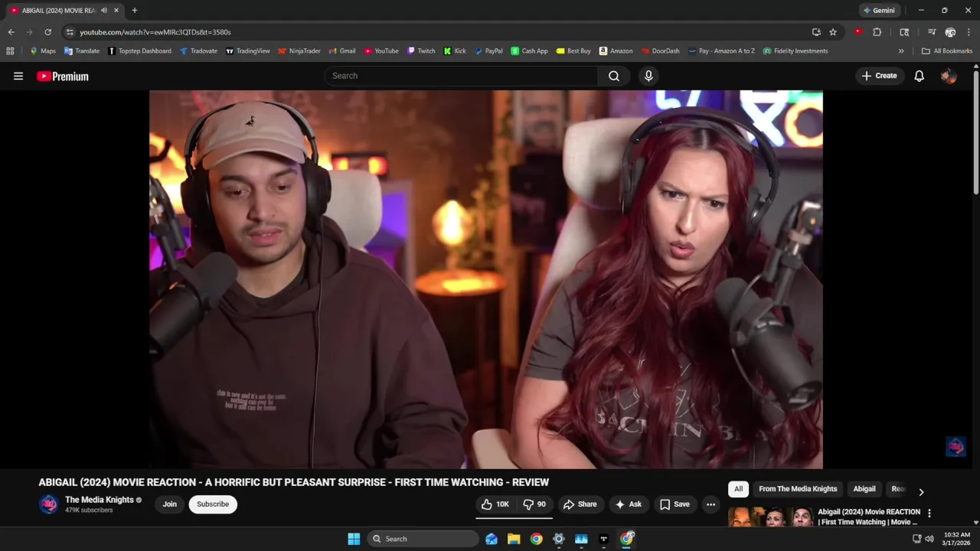The width and height of the screenshot is (980, 551).
Task: Open the Twitch bookmark
Action: 421,51
